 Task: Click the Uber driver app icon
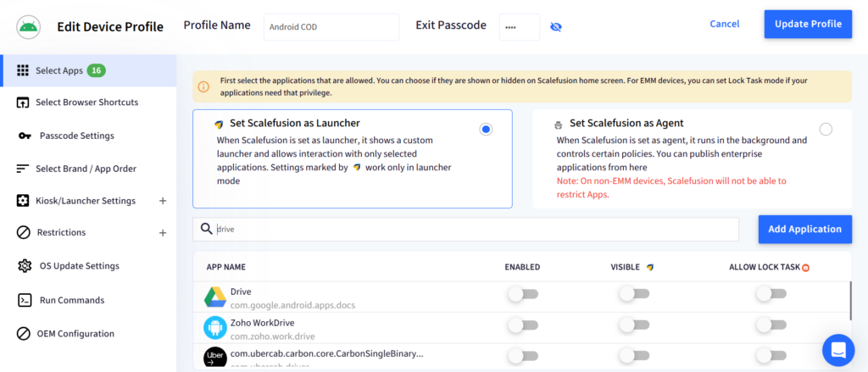pyautogui.click(x=214, y=357)
